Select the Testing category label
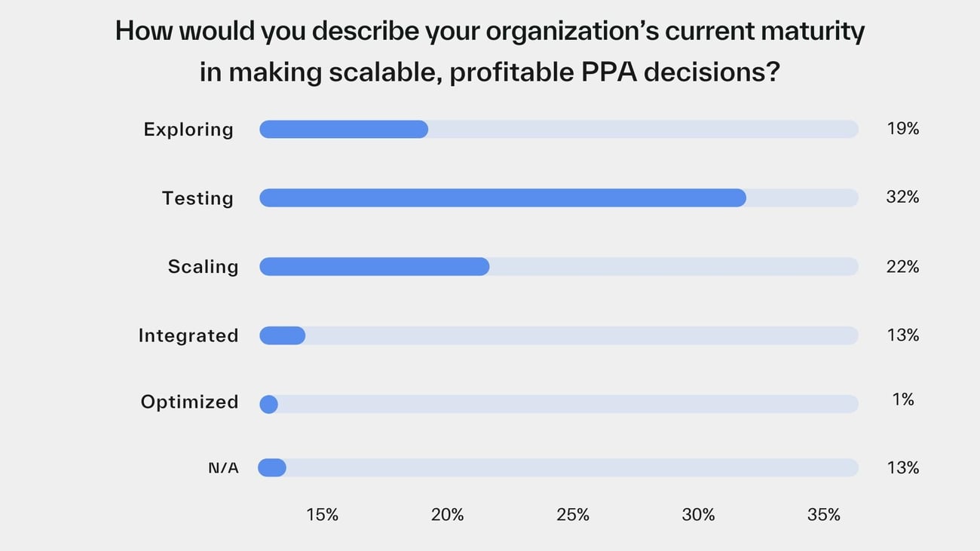The image size is (980, 551). coord(198,198)
